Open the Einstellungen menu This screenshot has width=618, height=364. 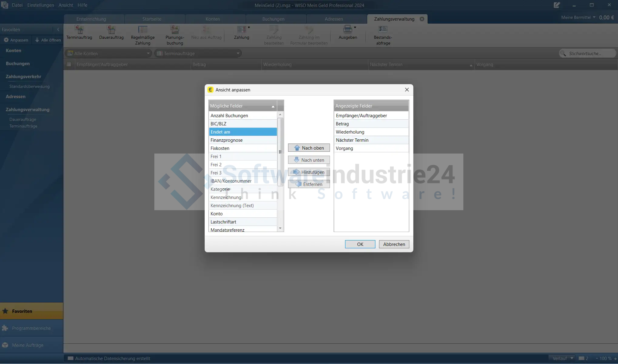[40, 5]
